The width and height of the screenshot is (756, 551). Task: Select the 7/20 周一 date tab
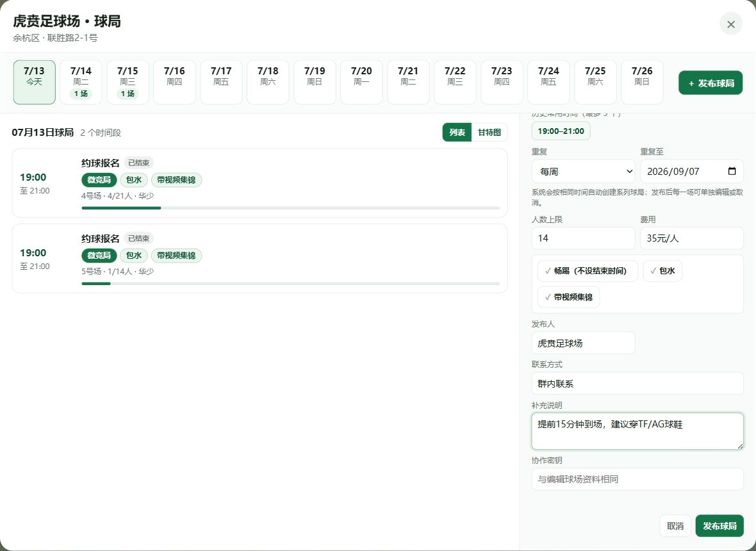coord(361,82)
